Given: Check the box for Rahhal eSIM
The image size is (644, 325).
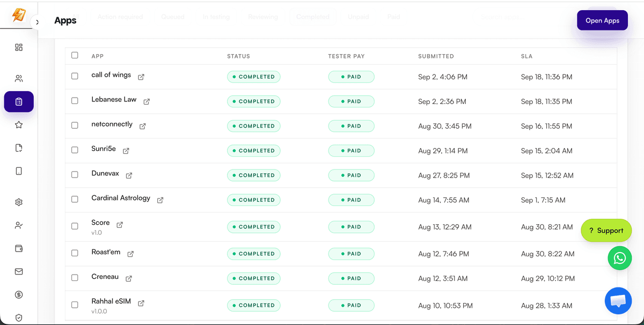Looking at the screenshot, I should (75, 305).
